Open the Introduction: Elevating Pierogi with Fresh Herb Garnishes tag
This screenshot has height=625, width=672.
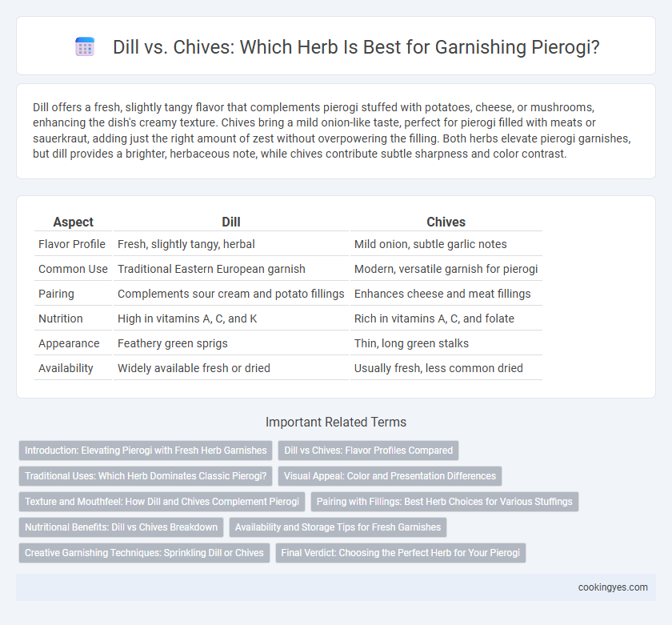point(146,451)
